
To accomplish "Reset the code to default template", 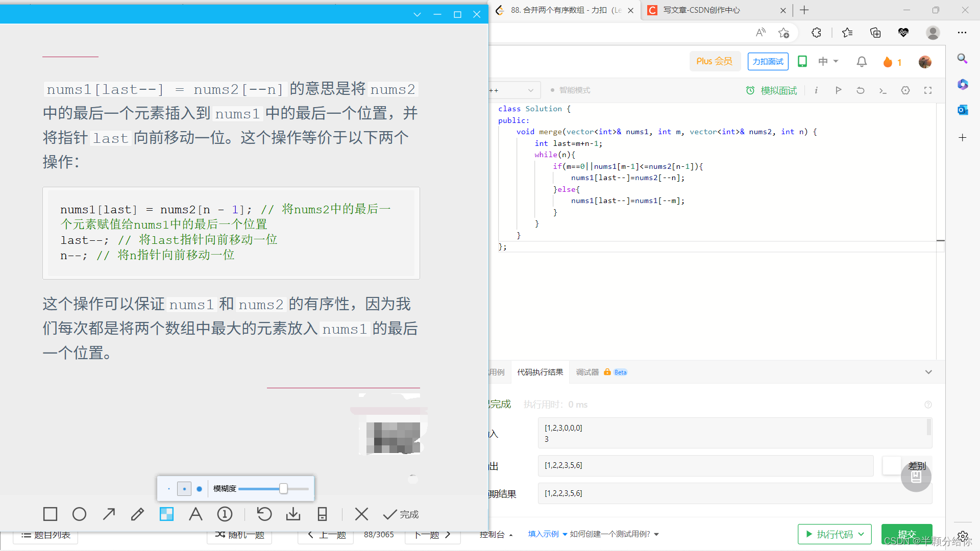I will pyautogui.click(x=861, y=90).
